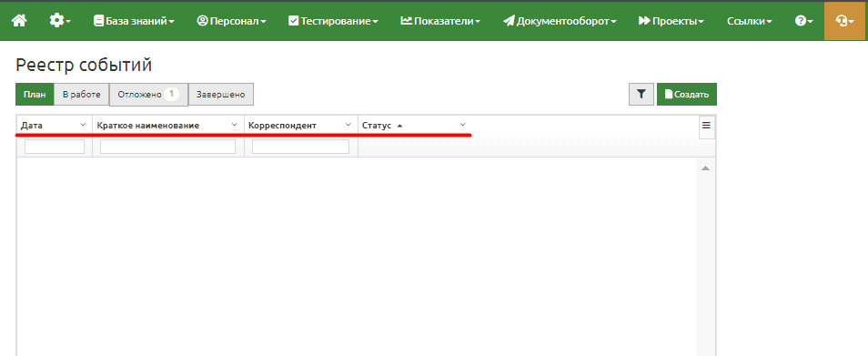
Task: Open the Ссылки menu
Action: [750, 21]
